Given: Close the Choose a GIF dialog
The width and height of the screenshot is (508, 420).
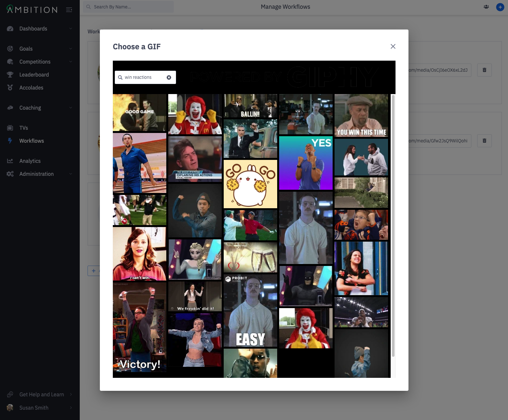Looking at the screenshot, I should (393, 46).
